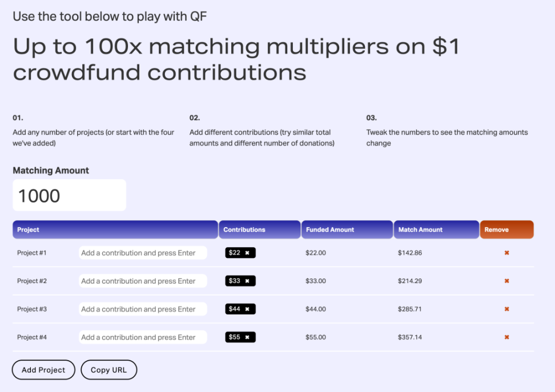This screenshot has width=555, height=392.
Task: Click the Match Amount column header
Action: (436, 229)
